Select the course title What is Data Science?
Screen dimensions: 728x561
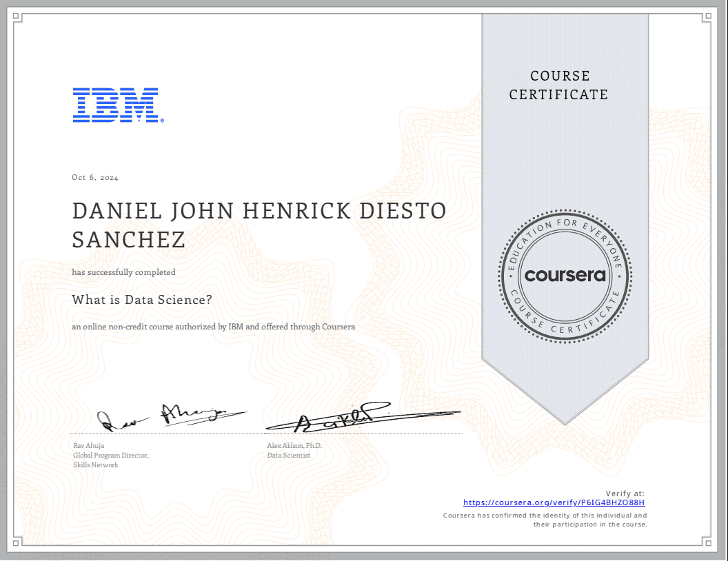point(142,300)
